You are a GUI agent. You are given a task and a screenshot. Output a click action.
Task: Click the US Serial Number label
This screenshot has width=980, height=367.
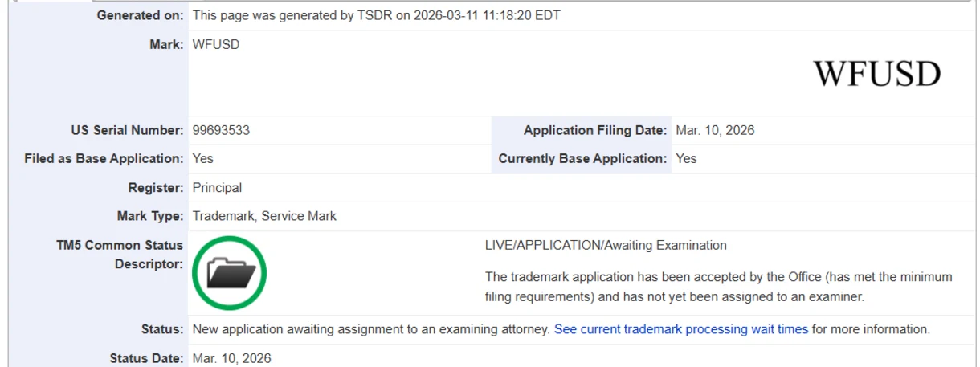click(127, 130)
